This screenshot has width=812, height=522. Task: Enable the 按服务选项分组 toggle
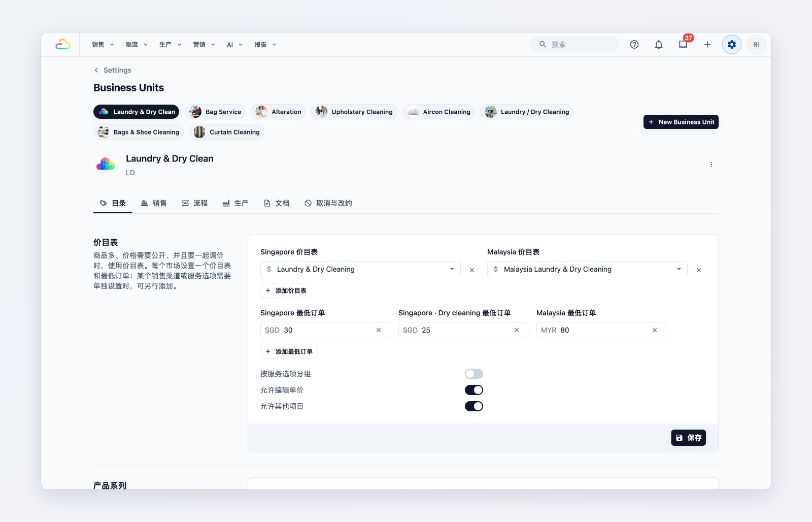pos(474,374)
